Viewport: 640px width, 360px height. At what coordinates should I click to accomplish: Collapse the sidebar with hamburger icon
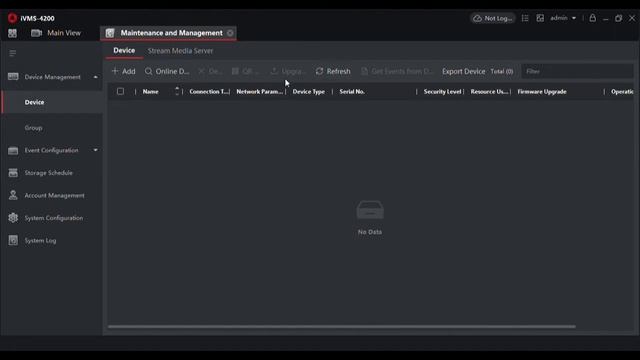point(13,53)
